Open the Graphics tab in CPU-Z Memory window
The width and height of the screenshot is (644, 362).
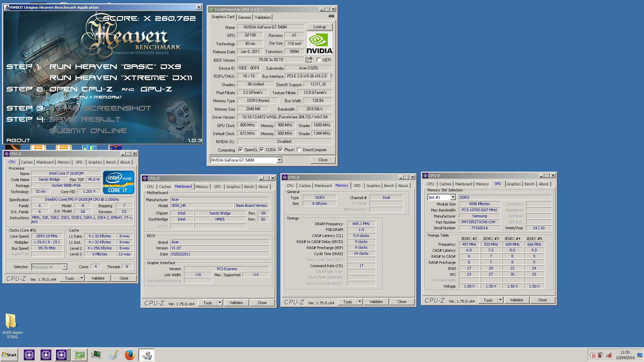click(373, 186)
